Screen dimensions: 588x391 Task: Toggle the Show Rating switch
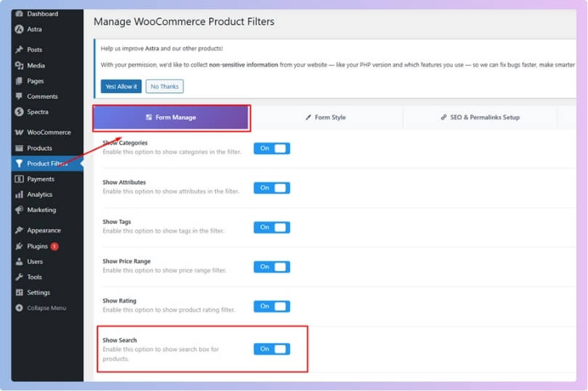point(272,306)
